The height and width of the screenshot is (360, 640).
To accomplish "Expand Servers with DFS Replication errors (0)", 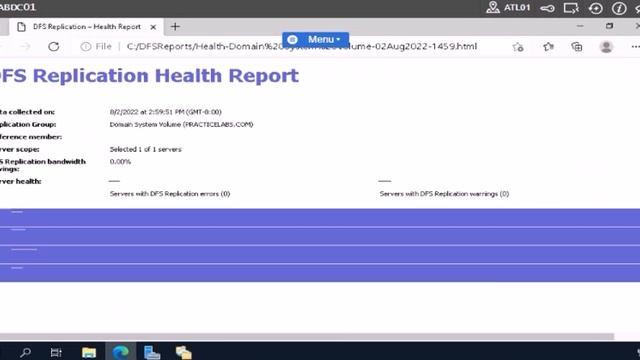I will (x=170, y=194).
